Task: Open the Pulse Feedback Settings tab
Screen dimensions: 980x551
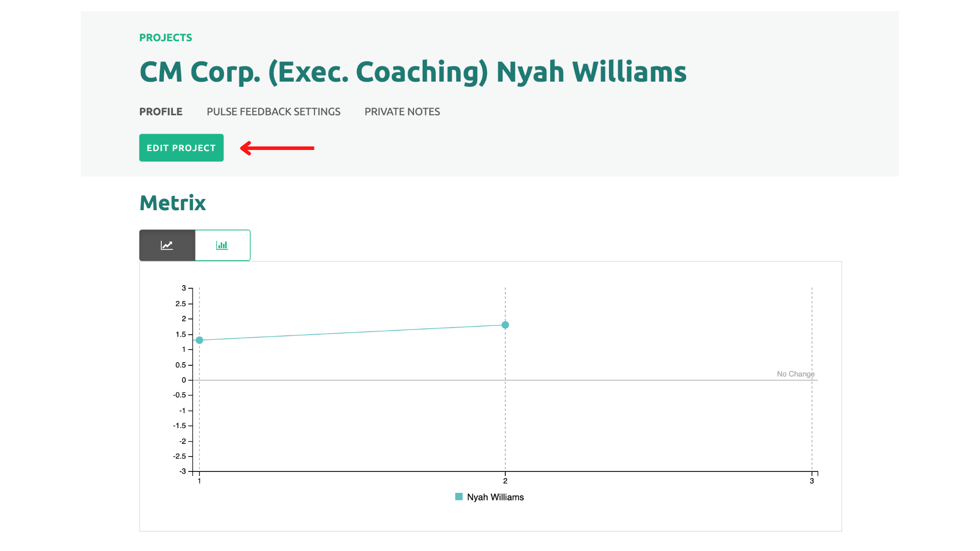Action: coord(274,112)
